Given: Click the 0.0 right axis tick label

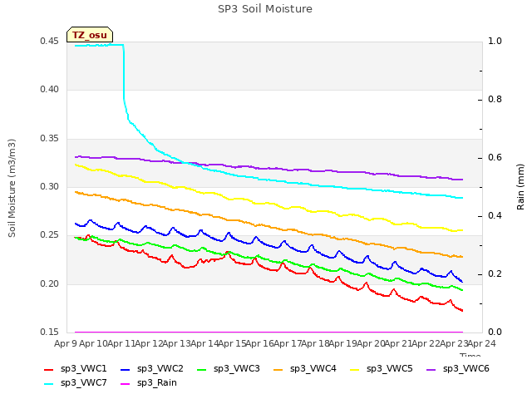Looking at the screenshot, I should [x=495, y=332].
